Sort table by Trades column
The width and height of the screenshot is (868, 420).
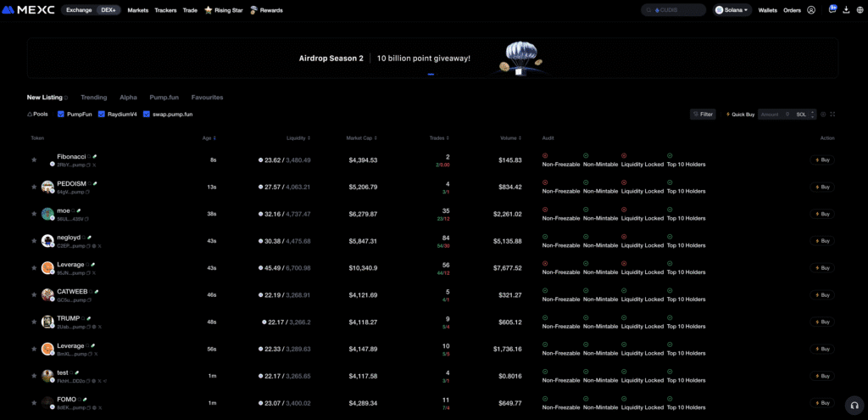[x=440, y=138]
